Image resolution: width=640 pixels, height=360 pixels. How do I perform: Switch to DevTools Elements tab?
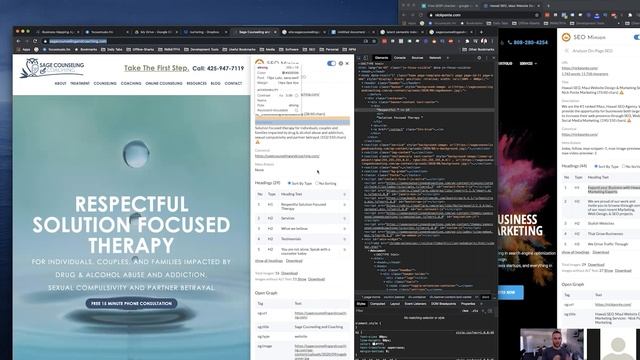coord(381,58)
